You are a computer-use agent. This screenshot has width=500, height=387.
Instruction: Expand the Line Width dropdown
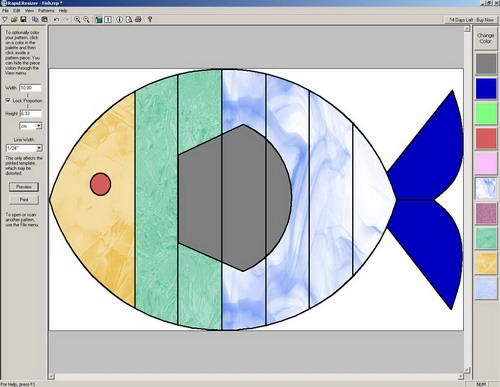point(39,148)
